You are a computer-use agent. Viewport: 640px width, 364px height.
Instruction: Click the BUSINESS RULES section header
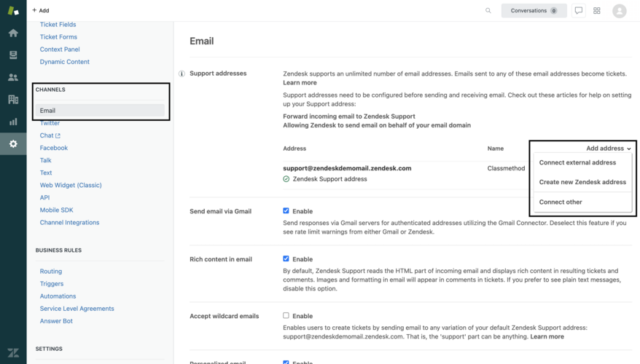tap(58, 250)
